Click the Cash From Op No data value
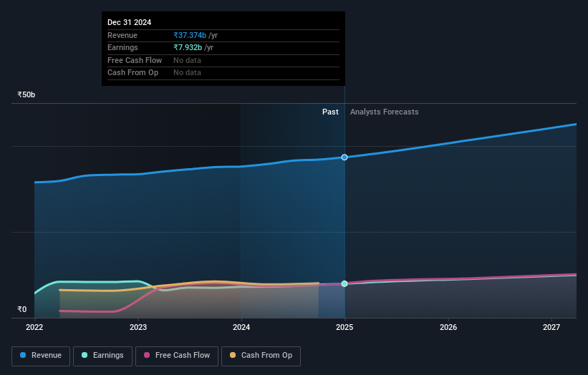 [x=187, y=73]
